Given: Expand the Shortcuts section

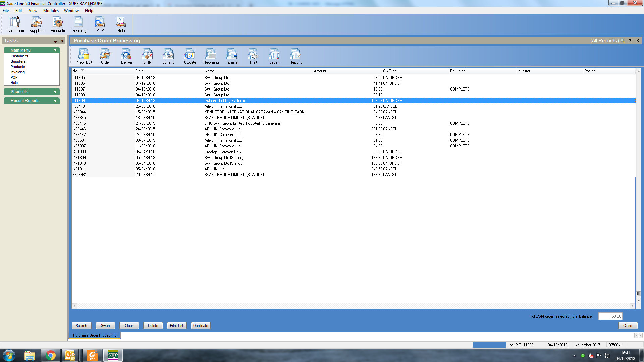Looking at the screenshot, I should (55, 92).
